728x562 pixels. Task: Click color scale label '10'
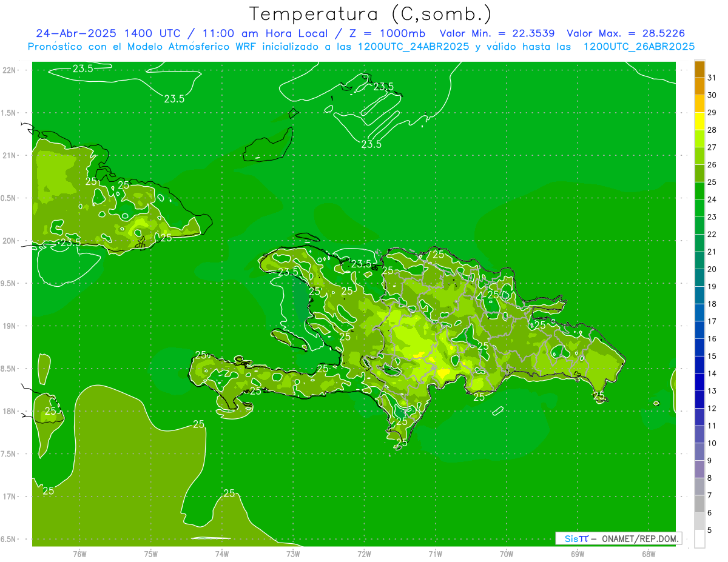point(712,443)
